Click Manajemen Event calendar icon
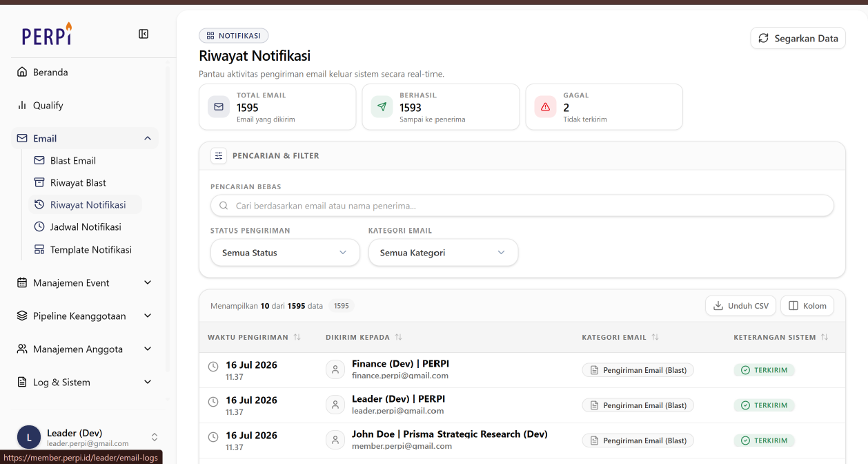 coord(22,282)
